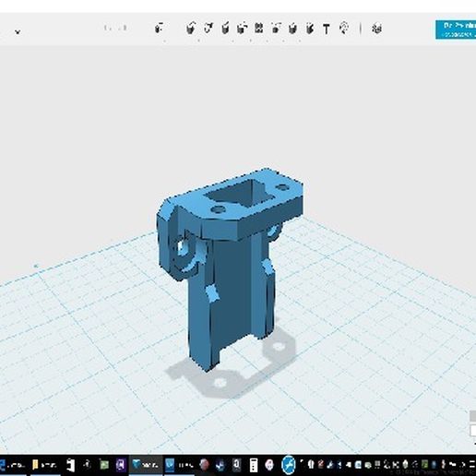Open the white document taskbar icon
476x476 pixels.
[71, 465]
